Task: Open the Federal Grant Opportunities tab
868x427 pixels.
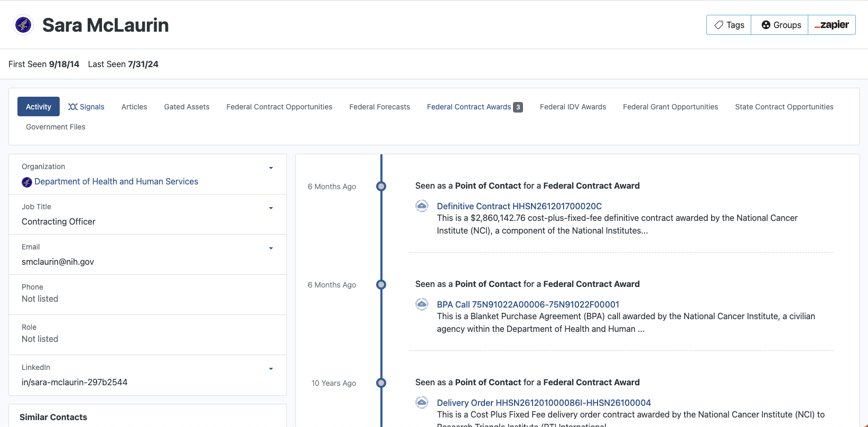Action: pyautogui.click(x=670, y=107)
